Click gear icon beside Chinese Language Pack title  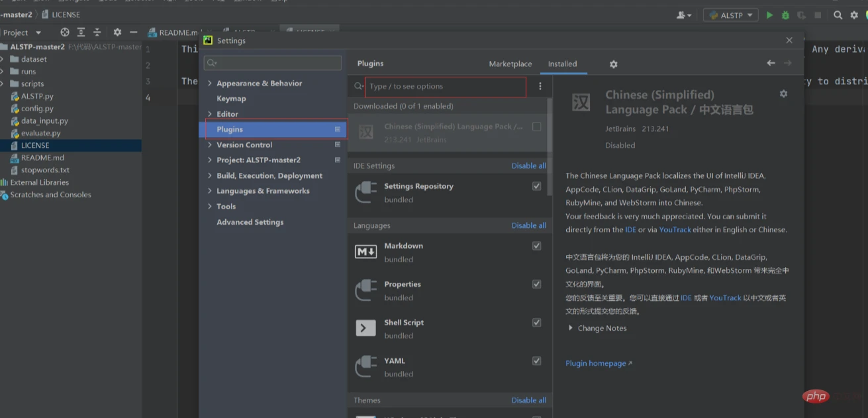tap(783, 94)
